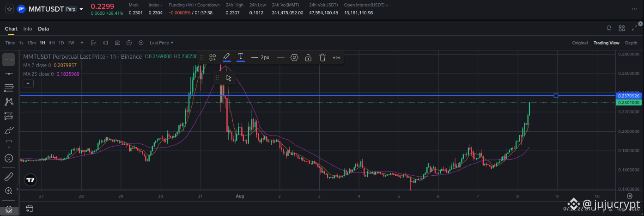Switch to Original chart view
This screenshot has width=644, height=216.
(580, 43)
